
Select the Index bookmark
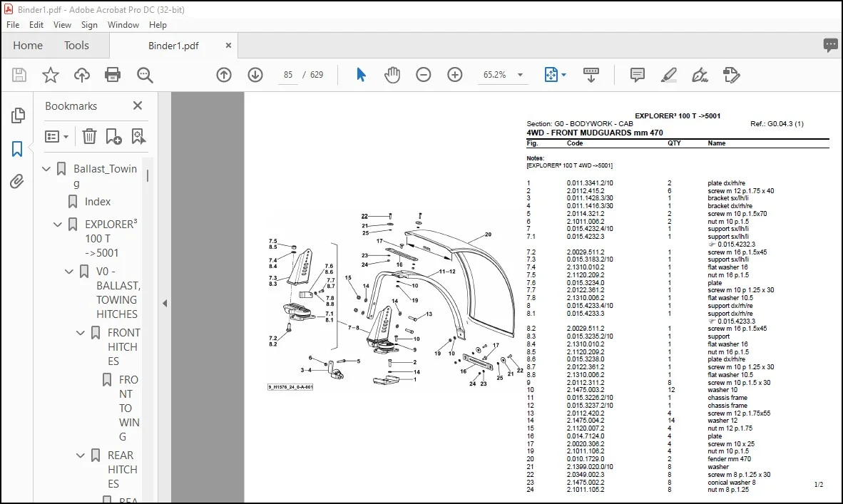tap(97, 202)
